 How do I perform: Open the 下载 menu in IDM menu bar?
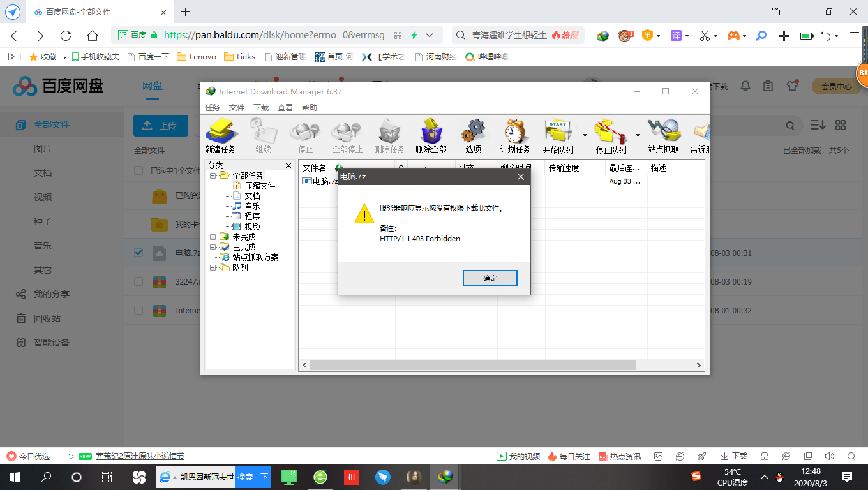pos(261,108)
